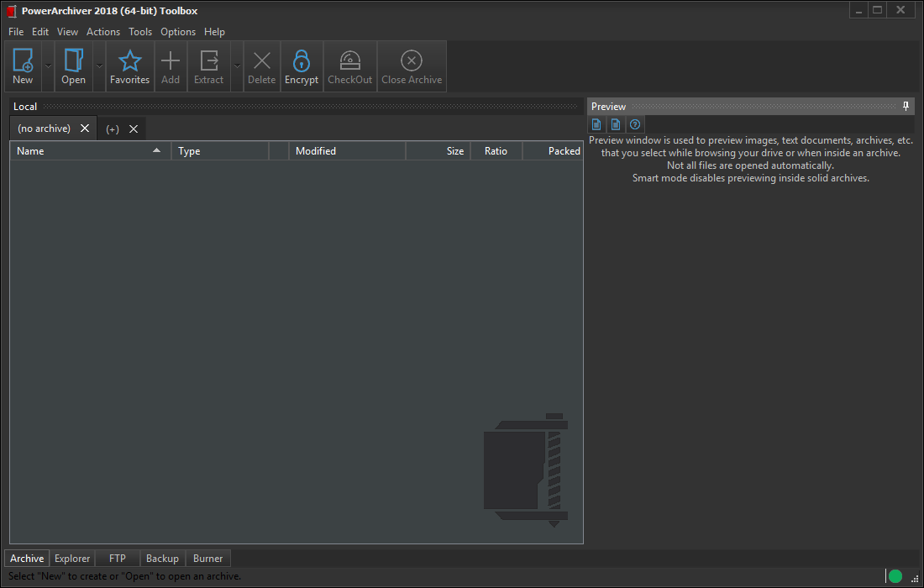This screenshot has height=588, width=924.
Task: Click the green status indicator circle
Action: coord(895,576)
